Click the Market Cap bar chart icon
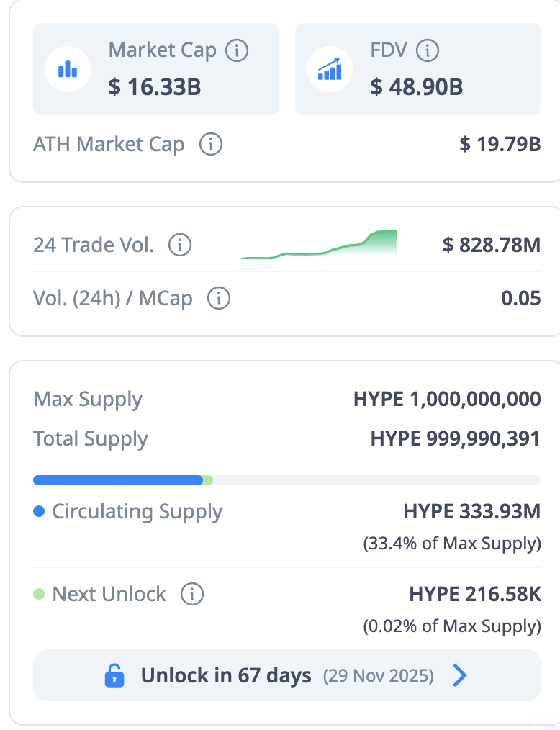The height and width of the screenshot is (730, 560). coord(67,69)
